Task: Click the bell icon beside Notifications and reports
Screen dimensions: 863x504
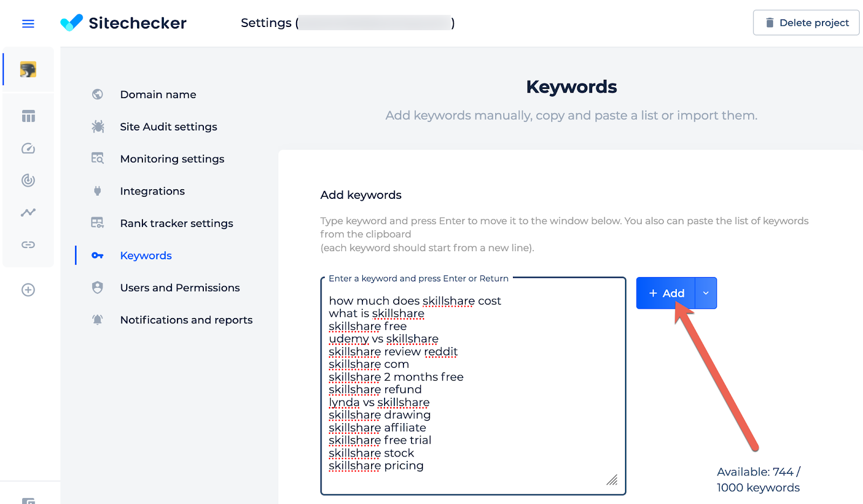Action: pyautogui.click(x=98, y=320)
